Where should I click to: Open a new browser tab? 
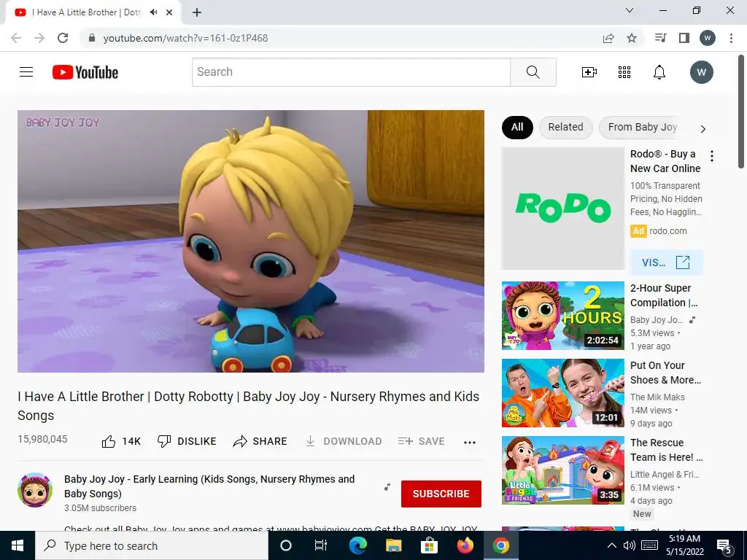coord(197,12)
